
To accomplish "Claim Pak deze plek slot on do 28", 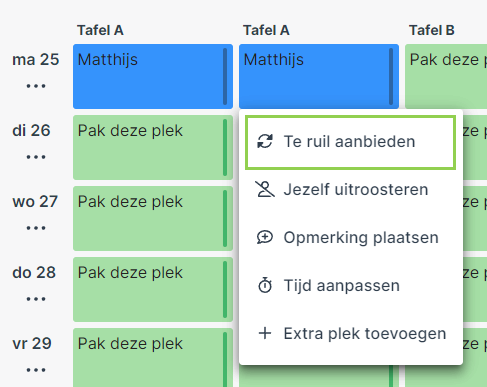I will (x=153, y=290).
